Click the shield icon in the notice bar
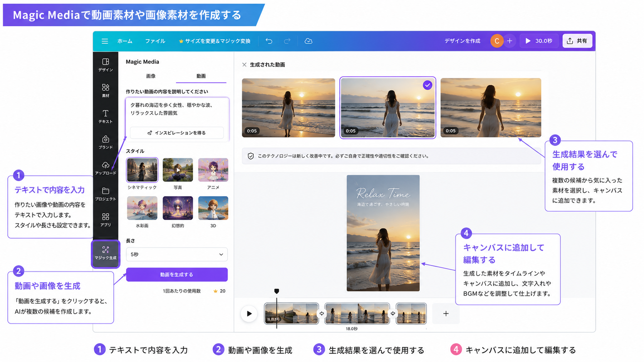Screen dimensions: 644x362 pyautogui.click(x=251, y=156)
